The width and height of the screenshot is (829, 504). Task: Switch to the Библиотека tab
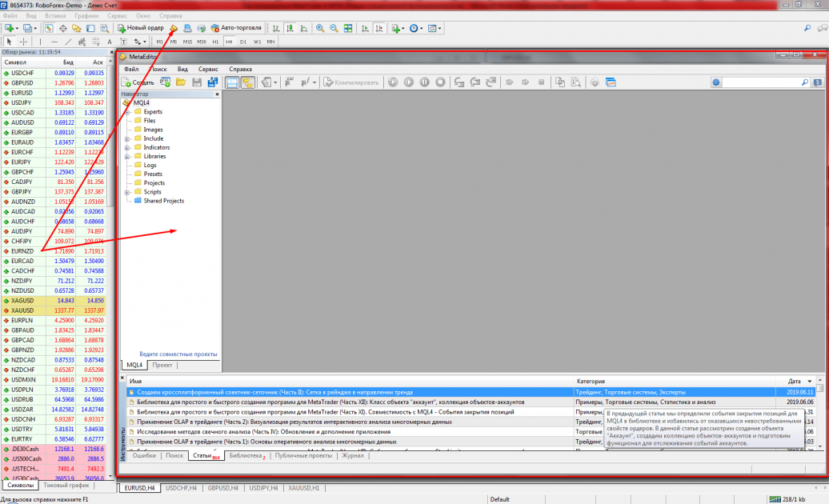point(245,455)
